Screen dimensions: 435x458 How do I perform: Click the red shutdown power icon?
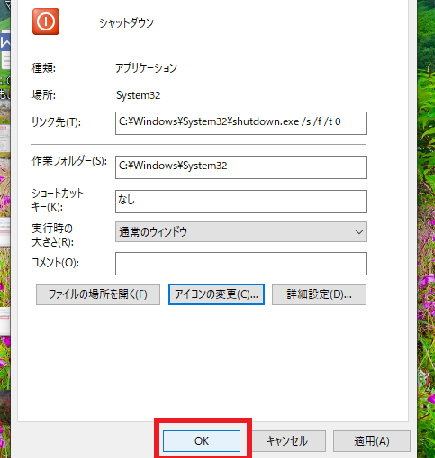pos(46,22)
